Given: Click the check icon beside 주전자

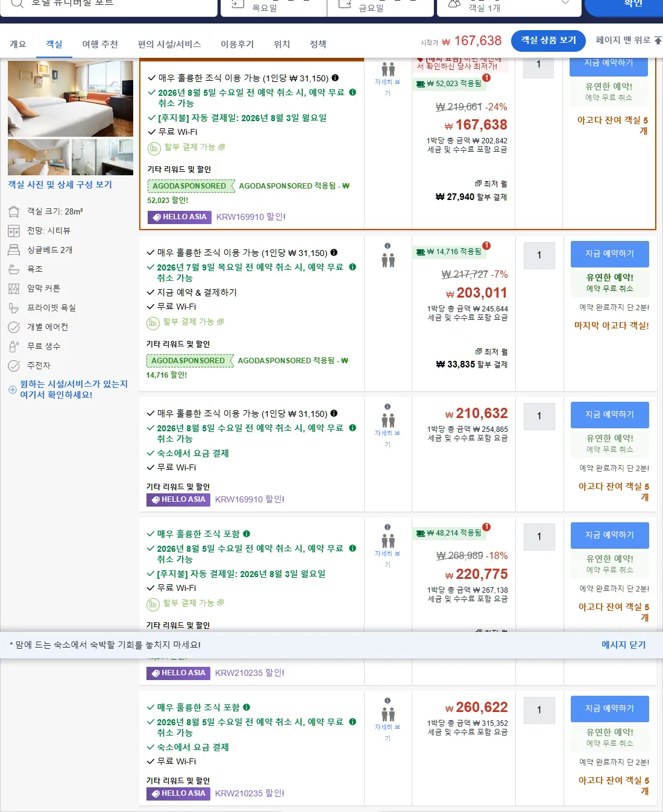Looking at the screenshot, I should (14, 366).
